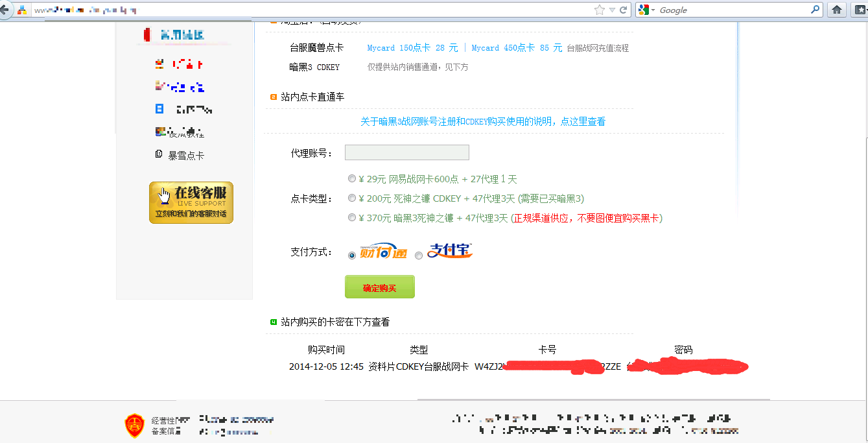Viewport: 868px width, 443px height.
Task: Click the 暗黑3 CDKEY label
Action: 314,67
